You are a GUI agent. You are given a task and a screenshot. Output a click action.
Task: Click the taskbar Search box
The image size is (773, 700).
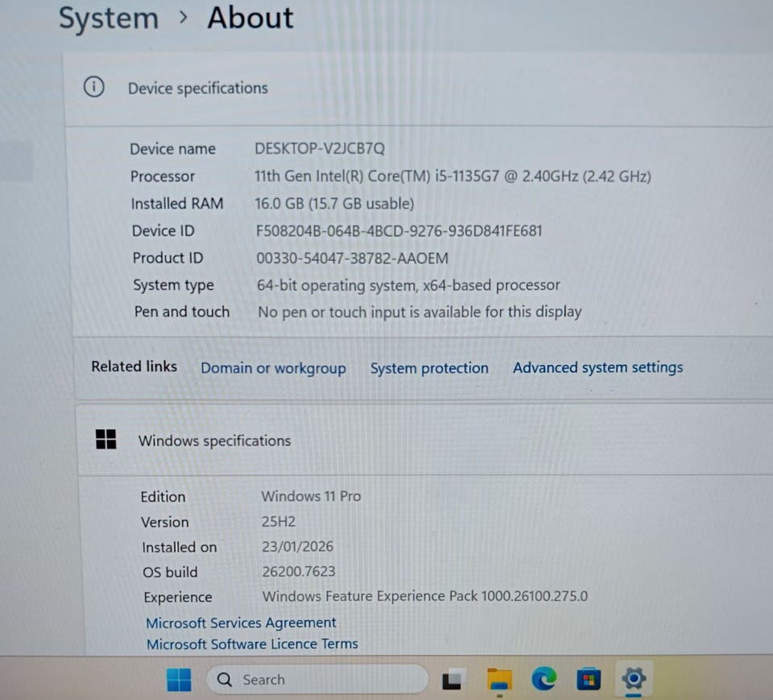click(317, 679)
